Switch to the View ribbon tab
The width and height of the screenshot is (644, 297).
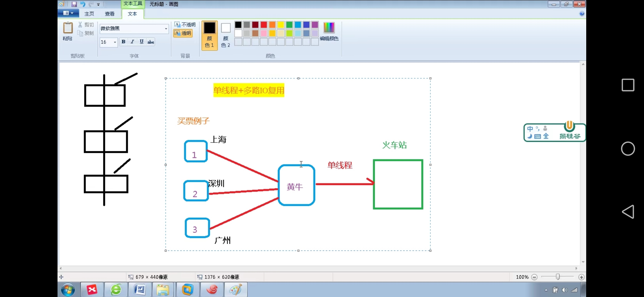[x=110, y=14]
